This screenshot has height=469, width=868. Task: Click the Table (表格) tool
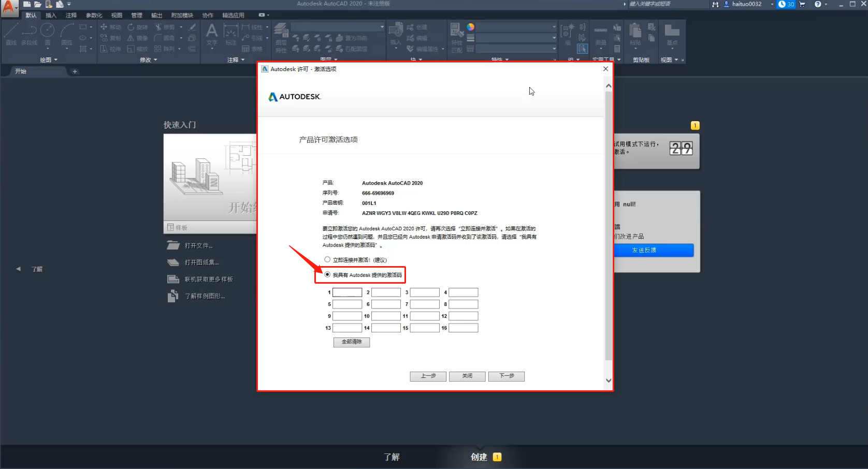(x=252, y=49)
